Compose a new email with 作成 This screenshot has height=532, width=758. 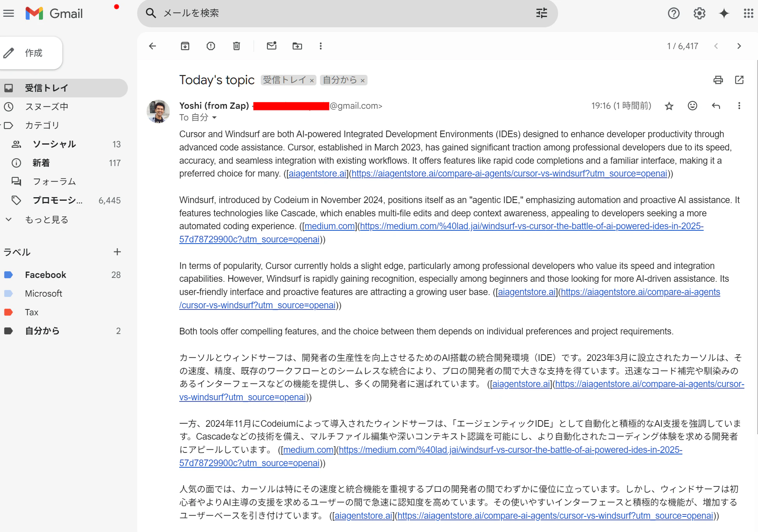click(31, 53)
